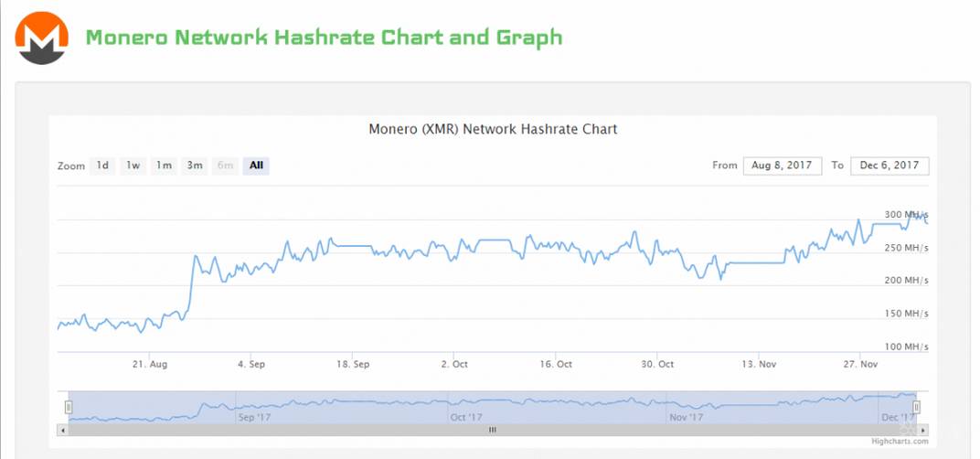Click the From date field
Viewport: 980px width, 459px height.
click(782, 165)
